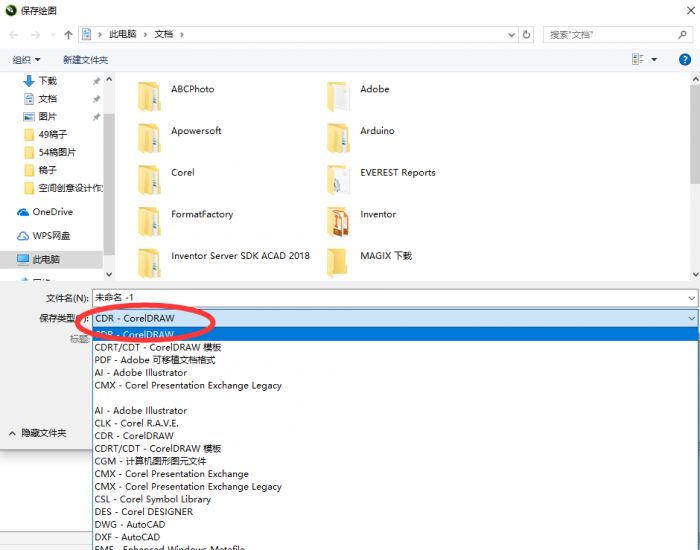Select WPS网盘 in the navigation pane
Screen dimensions: 700x550
(x=51, y=236)
